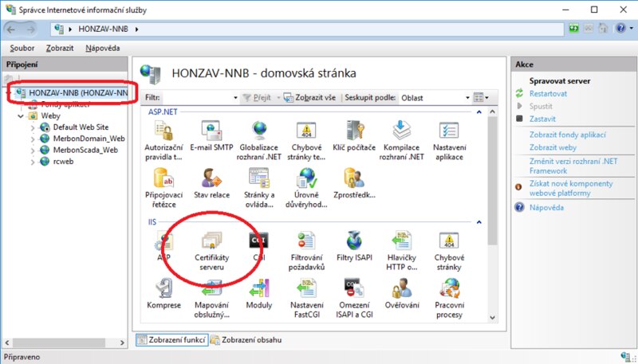Select MerbonScada_Web site in tree

(x=85, y=150)
